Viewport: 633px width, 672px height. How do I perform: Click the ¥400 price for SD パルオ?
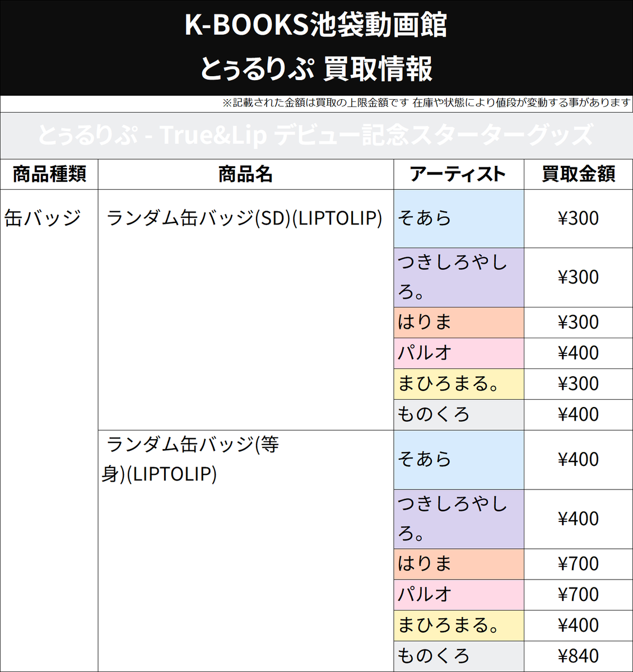click(x=578, y=353)
